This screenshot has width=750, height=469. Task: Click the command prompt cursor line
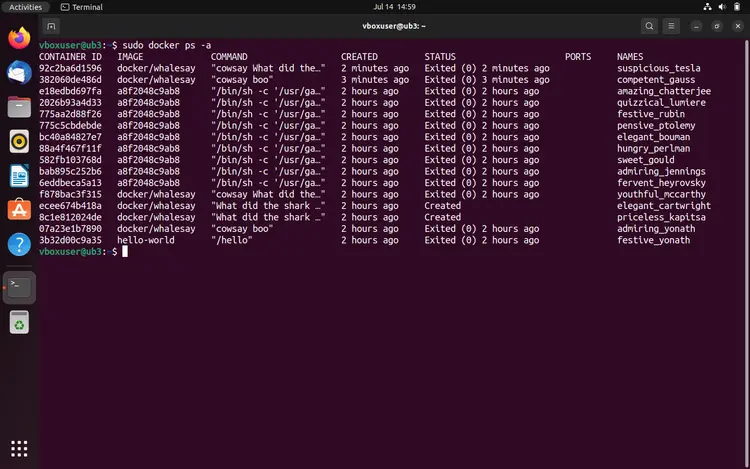pyautogui.click(x=83, y=251)
